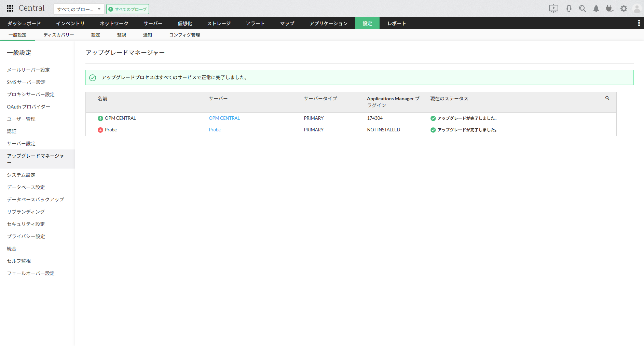Image resolution: width=644 pixels, height=346 pixels.
Task: Click the 174304 plugin version cell
Action: (x=375, y=118)
